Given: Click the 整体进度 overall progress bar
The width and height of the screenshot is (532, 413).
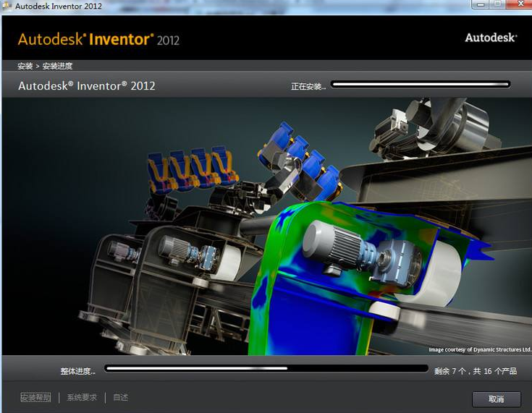Looking at the screenshot, I should click(x=266, y=369).
